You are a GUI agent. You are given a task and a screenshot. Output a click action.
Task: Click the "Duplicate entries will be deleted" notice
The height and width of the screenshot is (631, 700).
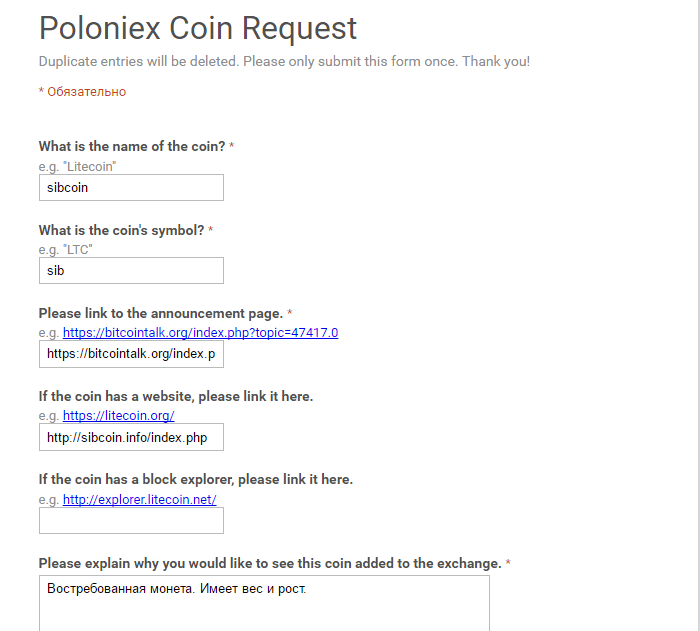pyautogui.click(x=284, y=61)
